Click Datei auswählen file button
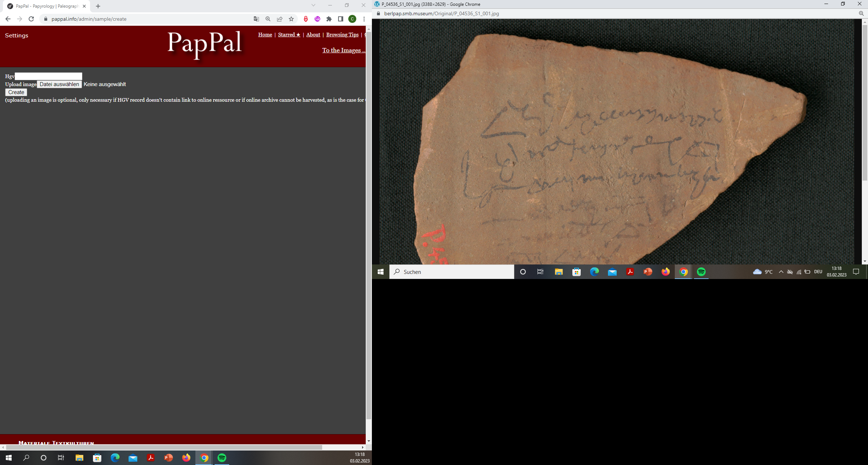Screen dimensions: 868x465 click(59, 84)
